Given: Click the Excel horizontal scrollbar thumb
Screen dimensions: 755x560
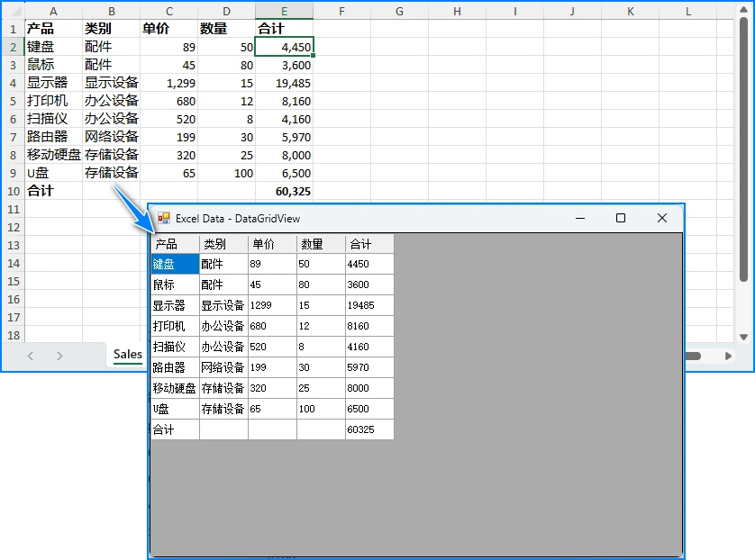Looking at the screenshot, I should [693, 356].
